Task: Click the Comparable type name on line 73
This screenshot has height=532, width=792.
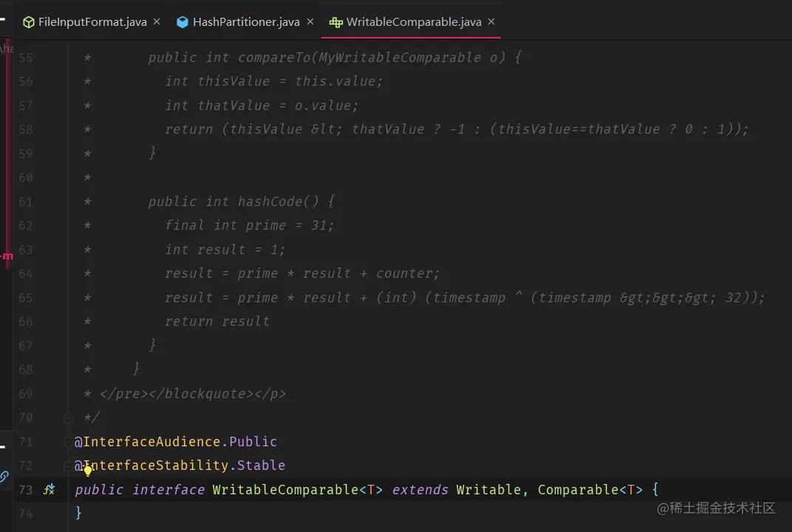Action: pyautogui.click(x=578, y=490)
